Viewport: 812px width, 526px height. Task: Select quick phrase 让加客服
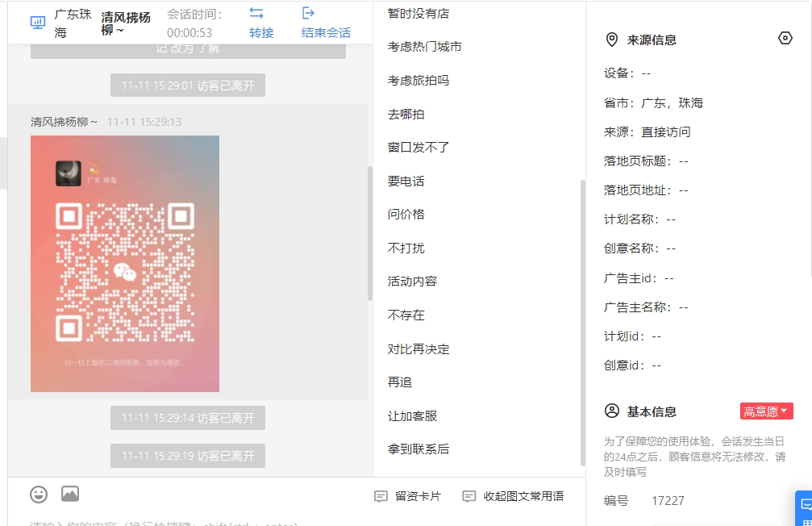point(412,415)
